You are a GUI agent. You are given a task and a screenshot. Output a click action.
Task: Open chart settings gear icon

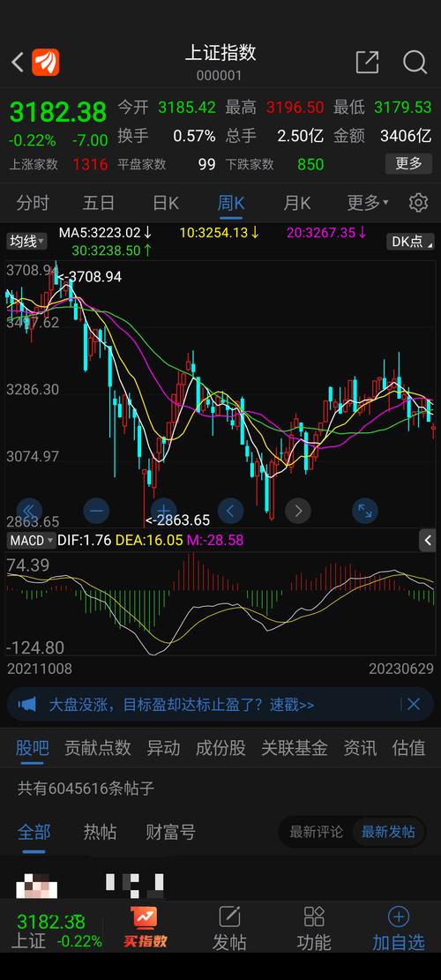tap(418, 203)
